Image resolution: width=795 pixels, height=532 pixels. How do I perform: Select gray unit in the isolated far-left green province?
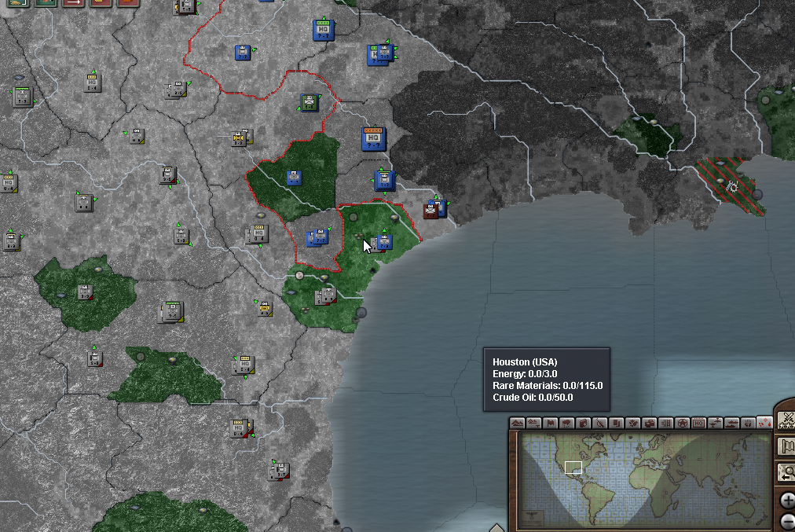coord(85,292)
